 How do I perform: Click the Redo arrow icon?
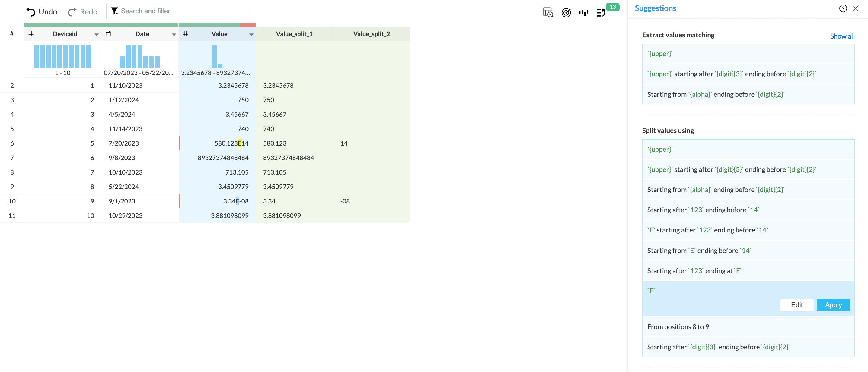click(x=72, y=12)
